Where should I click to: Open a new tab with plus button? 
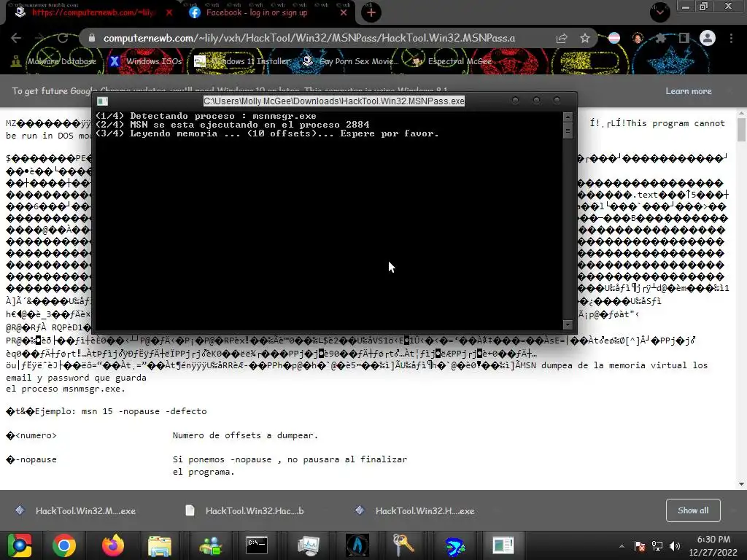point(371,12)
